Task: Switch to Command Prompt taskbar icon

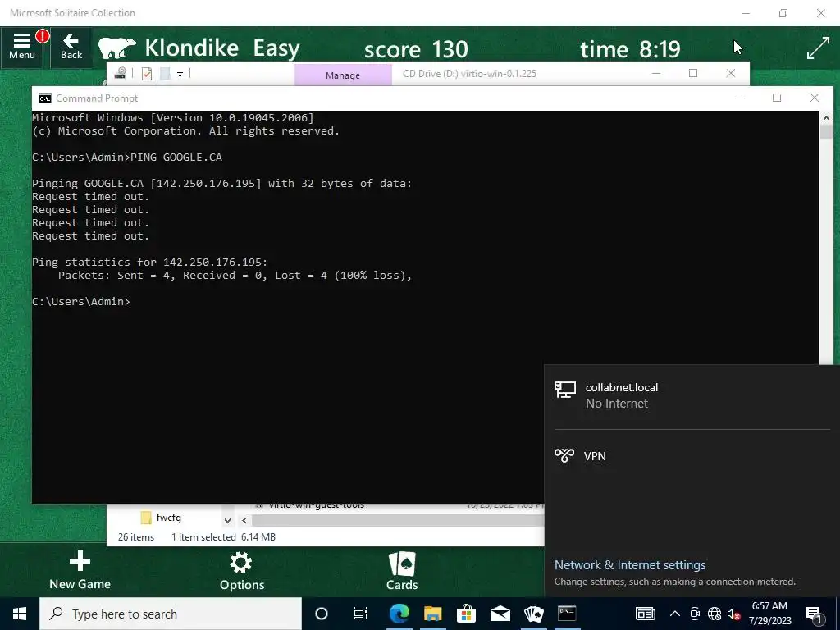Action: click(x=567, y=614)
